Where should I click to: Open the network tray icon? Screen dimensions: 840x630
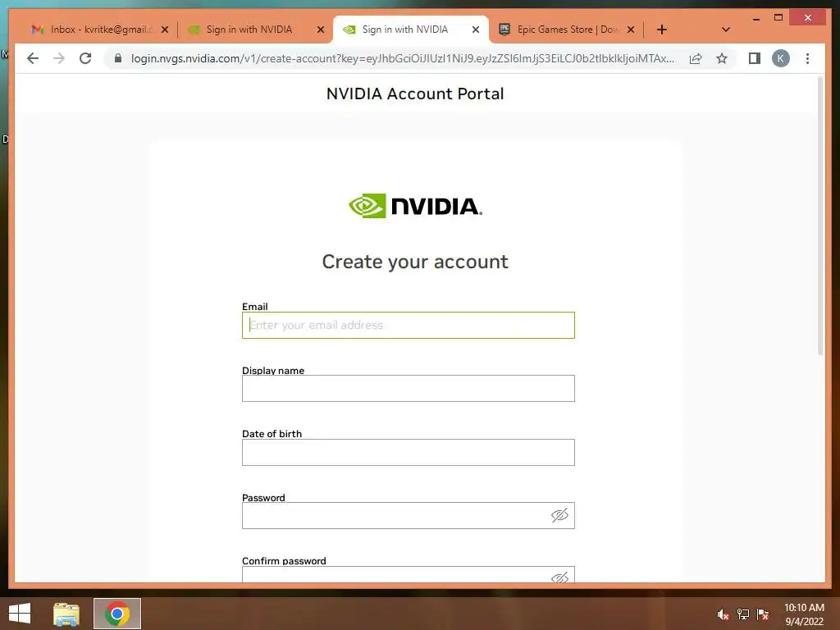coord(743,614)
